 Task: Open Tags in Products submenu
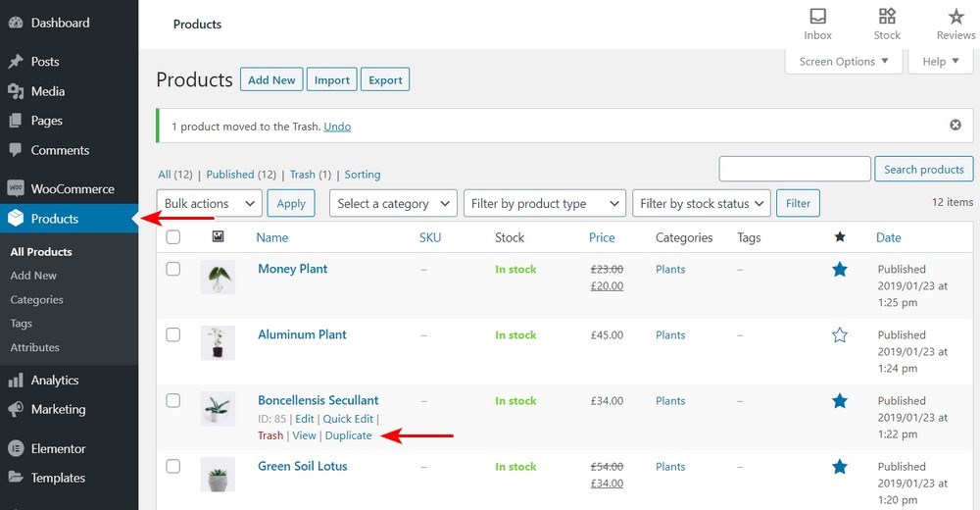tap(22, 324)
